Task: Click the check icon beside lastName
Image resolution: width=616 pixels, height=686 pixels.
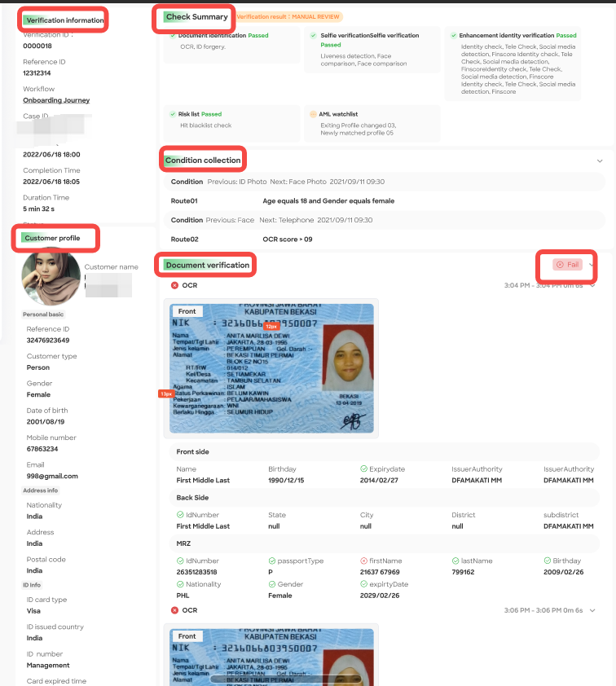Action: point(455,561)
